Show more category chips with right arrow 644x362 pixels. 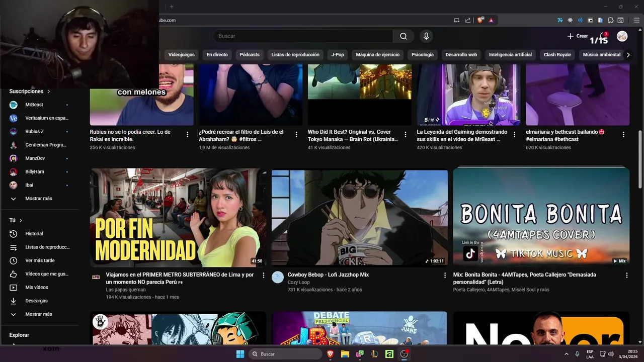coord(628,55)
